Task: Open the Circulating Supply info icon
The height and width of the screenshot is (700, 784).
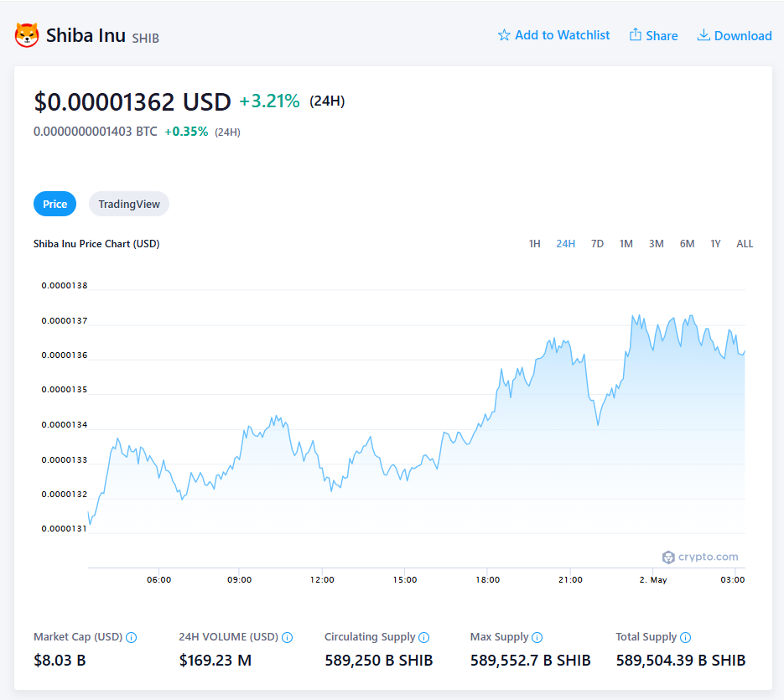Action: click(x=424, y=637)
